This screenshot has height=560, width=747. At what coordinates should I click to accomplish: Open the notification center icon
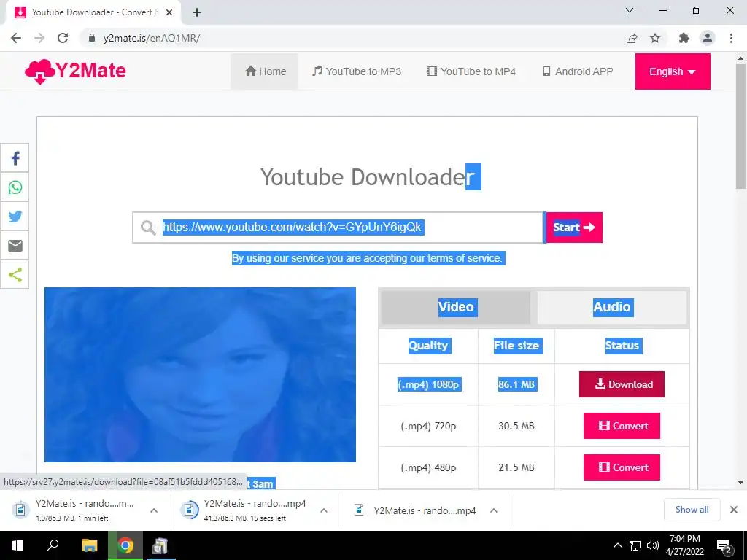[x=724, y=545]
